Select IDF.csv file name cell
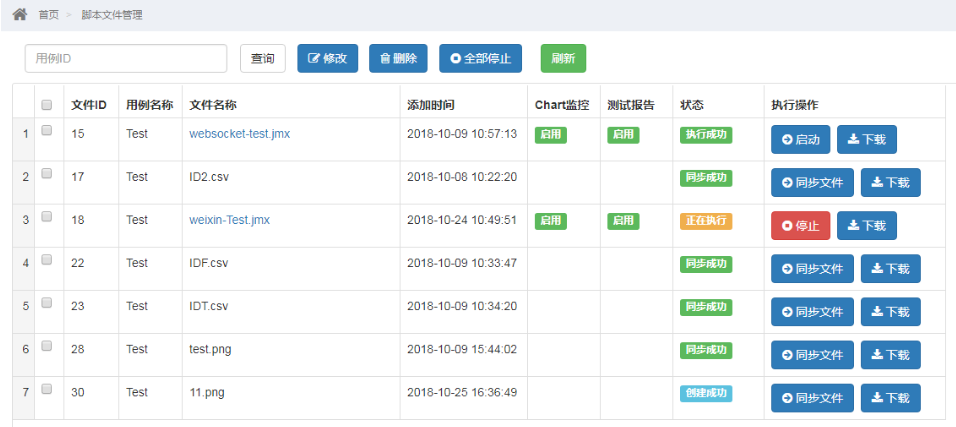 pyautogui.click(x=209, y=263)
